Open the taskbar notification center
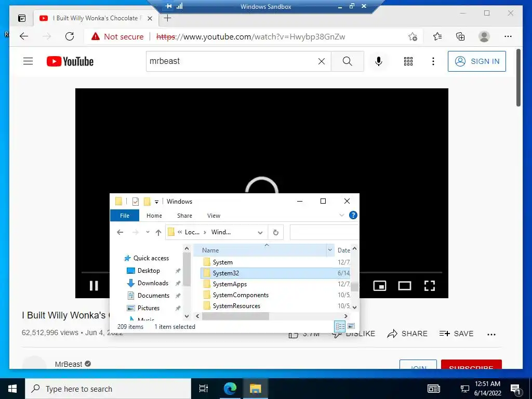532x399 pixels. (x=515, y=389)
